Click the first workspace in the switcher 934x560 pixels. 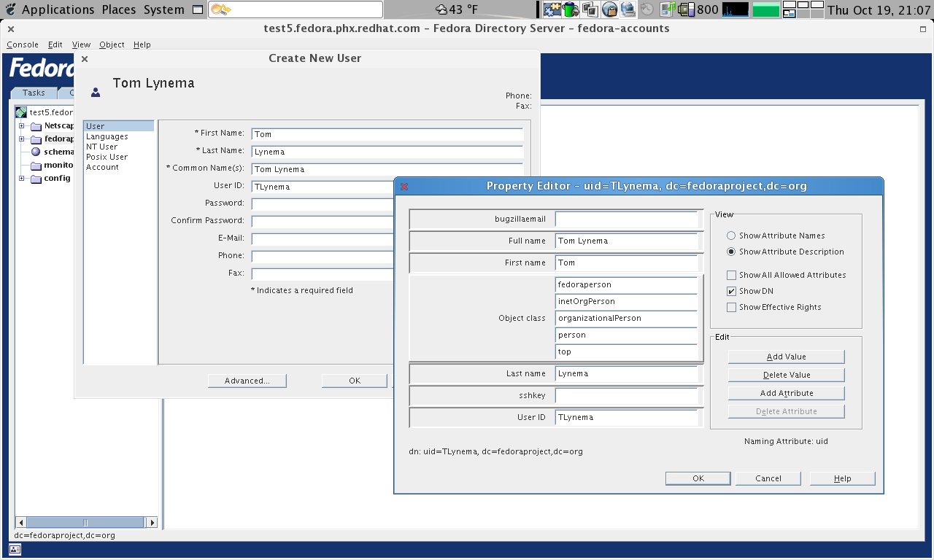(x=790, y=5)
